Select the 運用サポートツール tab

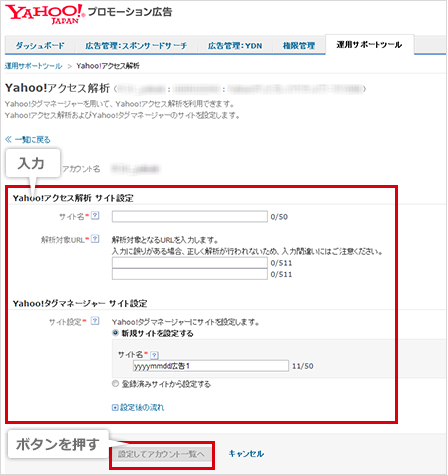pos(369,44)
